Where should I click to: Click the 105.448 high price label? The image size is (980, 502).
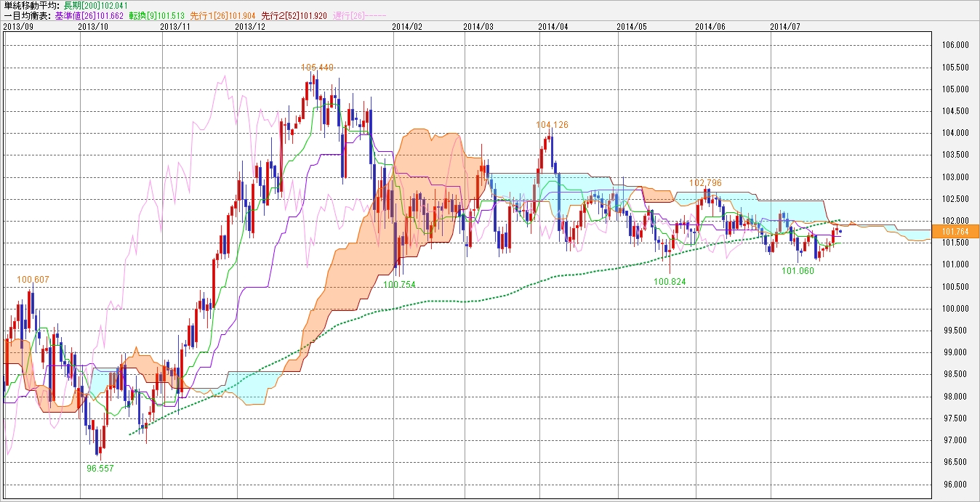coord(316,68)
